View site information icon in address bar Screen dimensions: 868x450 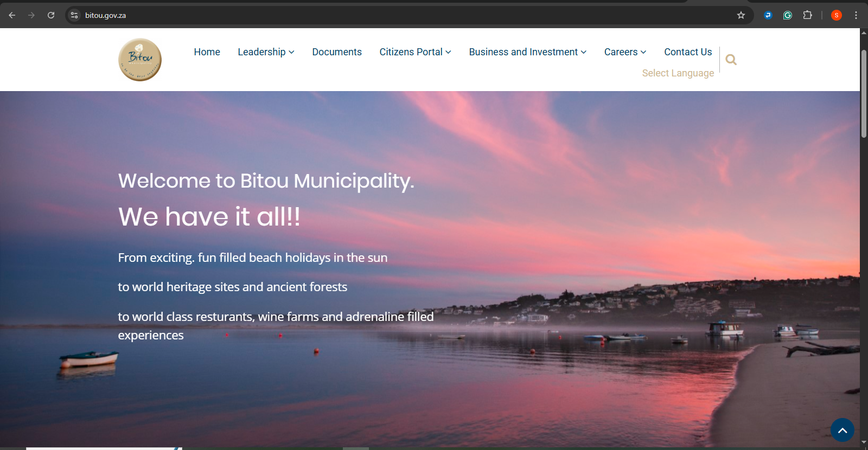tap(74, 15)
